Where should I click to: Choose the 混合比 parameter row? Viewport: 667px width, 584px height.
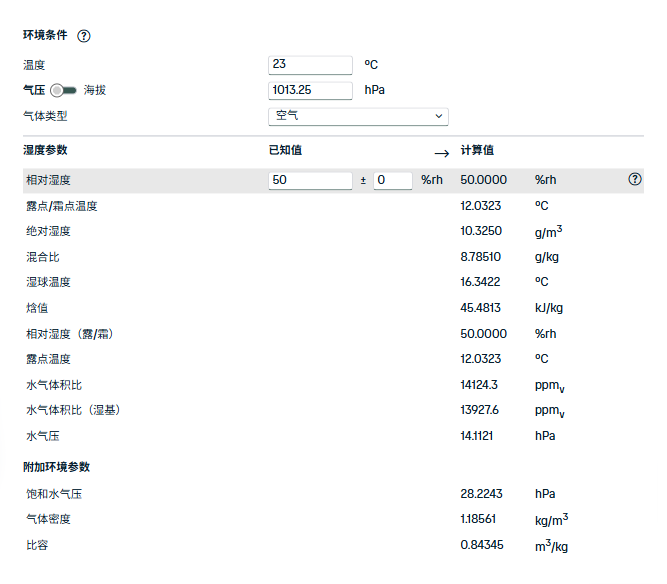(x=43, y=257)
